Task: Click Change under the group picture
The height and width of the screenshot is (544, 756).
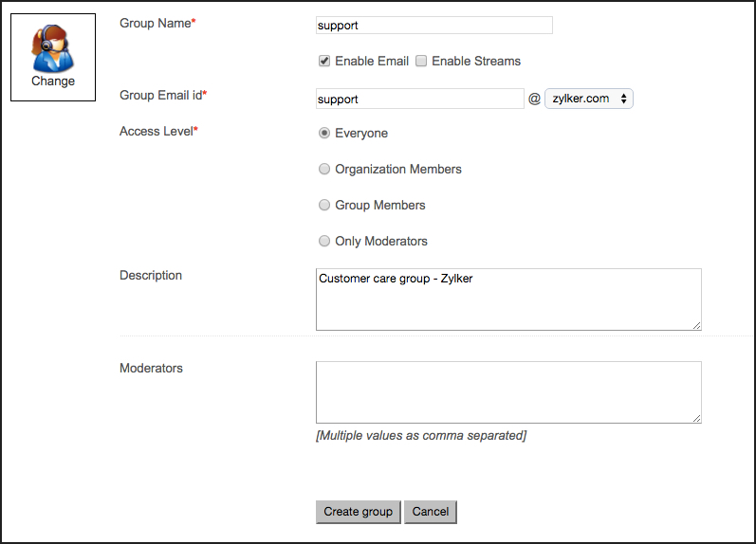Action: click(53, 81)
